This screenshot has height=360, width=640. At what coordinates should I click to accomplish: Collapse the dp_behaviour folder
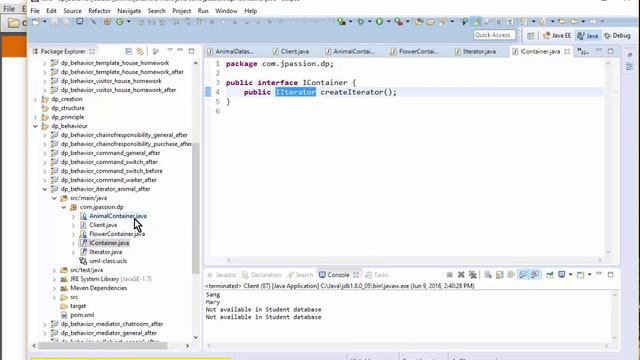coord(36,126)
